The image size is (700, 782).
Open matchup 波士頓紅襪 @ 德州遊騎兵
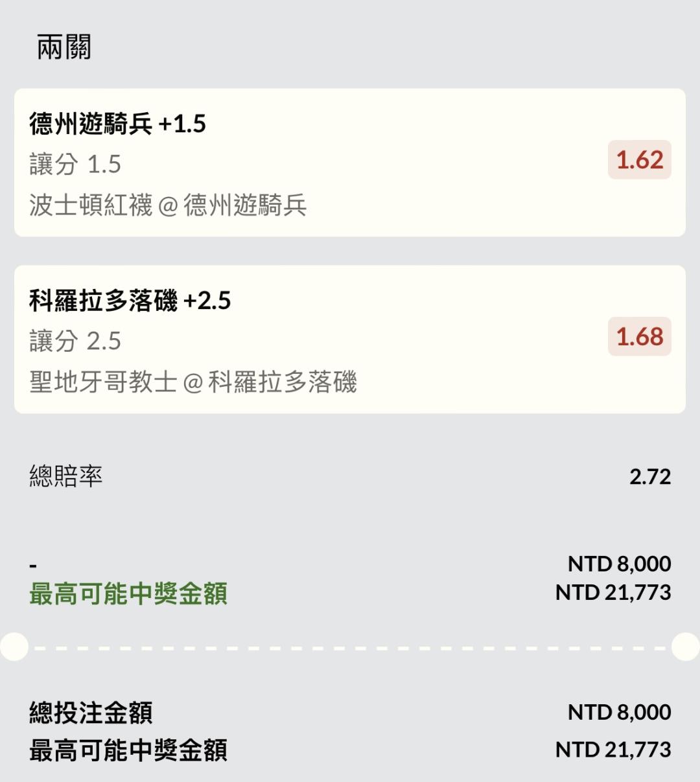[x=168, y=205]
